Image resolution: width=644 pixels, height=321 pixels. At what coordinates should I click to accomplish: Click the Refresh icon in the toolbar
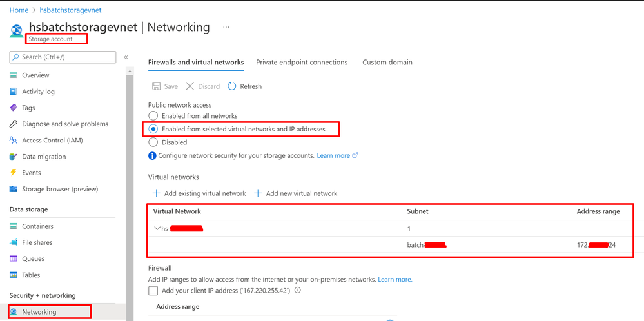[x=232, y=86]
